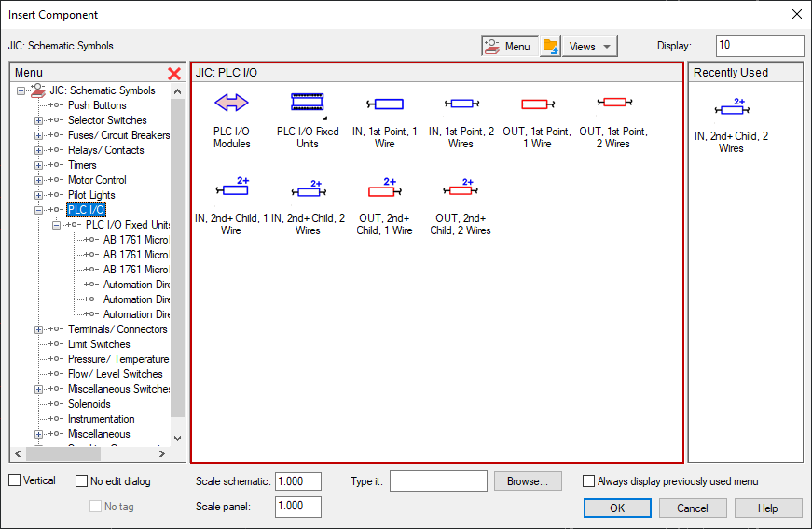Select first AB 1761 Micro tree entry
Image resolution: width=812 pixels, height=529 pixels.
coord(136,240)
